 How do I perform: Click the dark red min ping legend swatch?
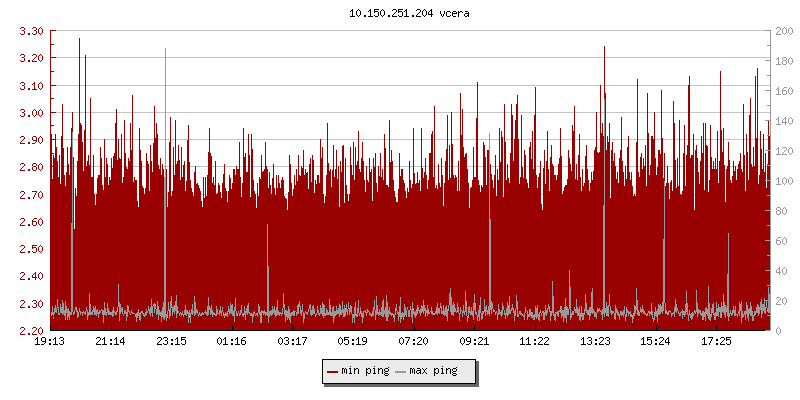point(333,371)
